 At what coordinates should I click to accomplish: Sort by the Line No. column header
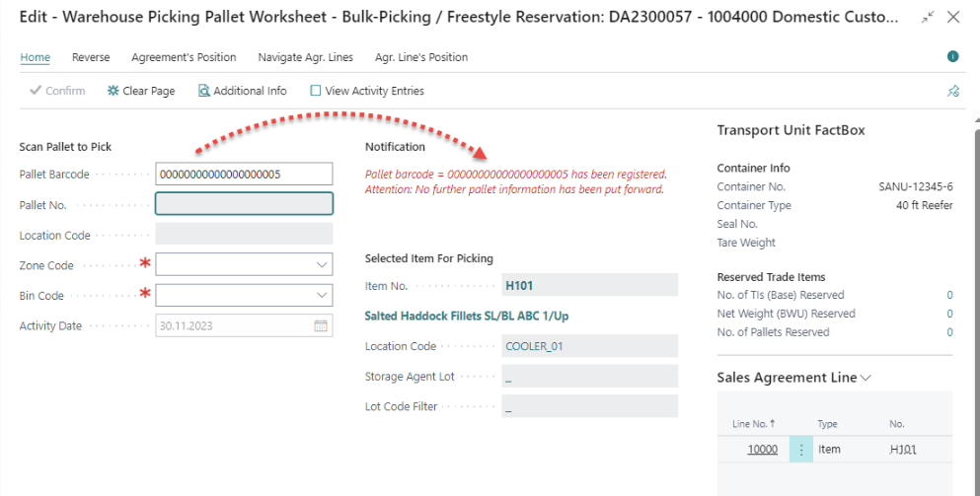[753, 424]
